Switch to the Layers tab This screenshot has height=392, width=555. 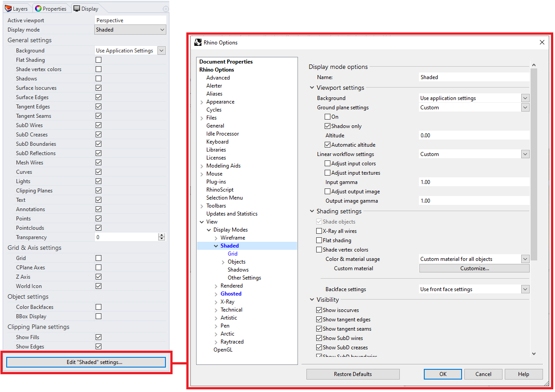point(16,8)
